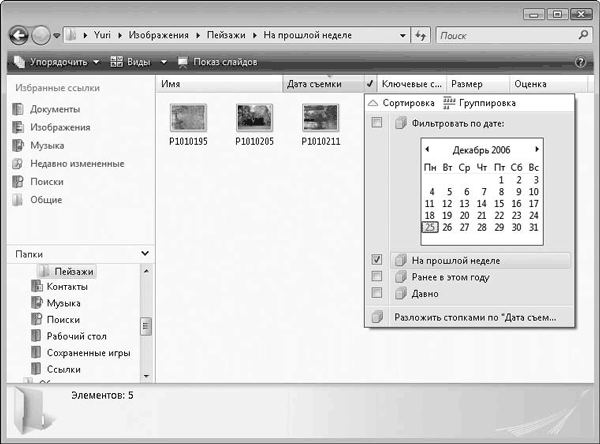The image size is (600, 444).
Task: Check the Ранее в этом году filter
Action: 377,276
